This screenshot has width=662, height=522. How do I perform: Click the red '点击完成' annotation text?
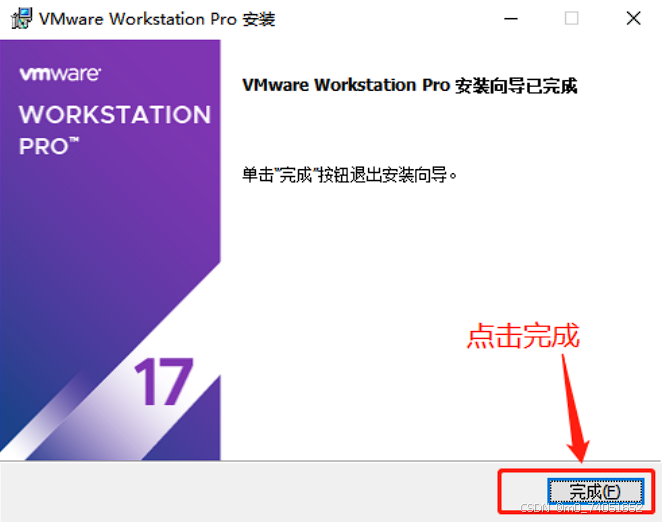coord(523,336)
